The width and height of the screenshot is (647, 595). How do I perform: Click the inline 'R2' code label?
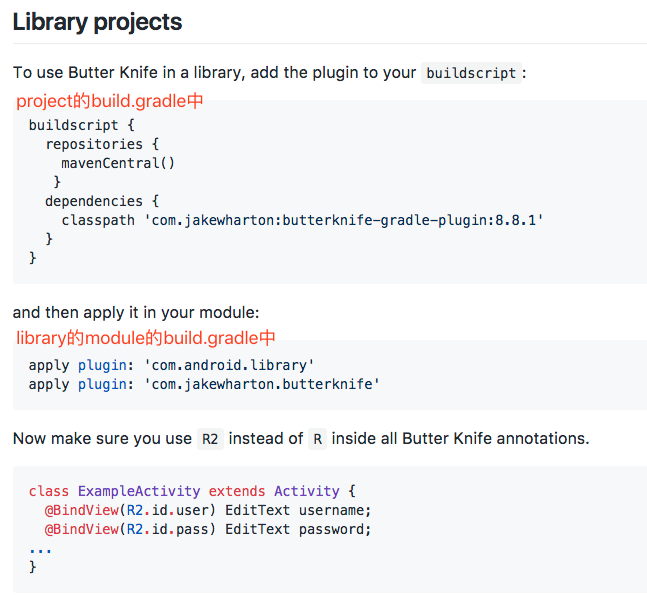[x=210, y=439]
